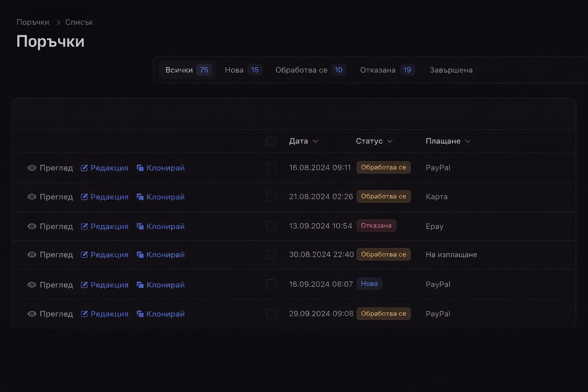The height and width of the screenshot is (392, 588).
Task: Tick the checkbox for the 13.09.2024 order
Action: coord(271,226)
